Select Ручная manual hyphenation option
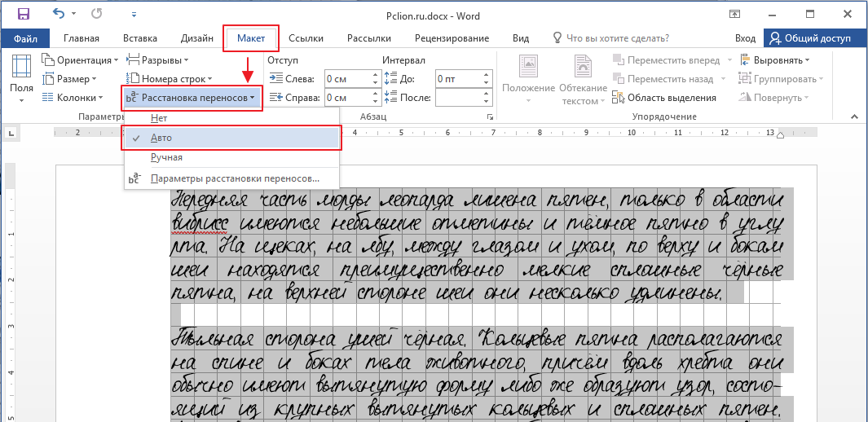 coord(166,157)
